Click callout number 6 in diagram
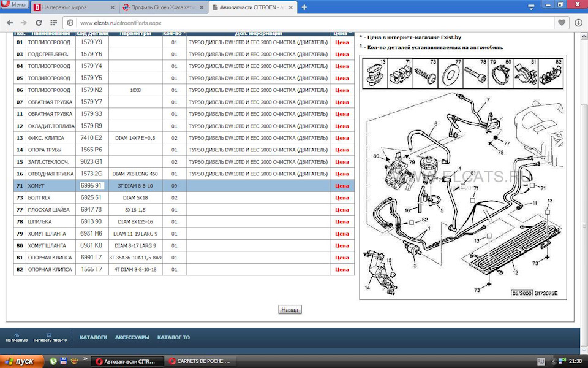The width and height of the screenshot is (588, 368). pos(435,123)
